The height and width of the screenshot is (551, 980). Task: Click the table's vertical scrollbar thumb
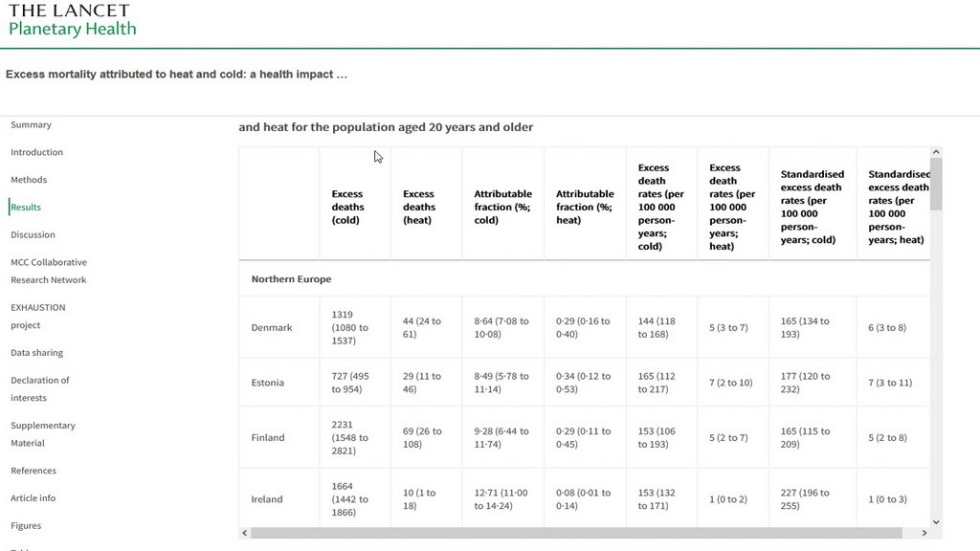[936, 184]
